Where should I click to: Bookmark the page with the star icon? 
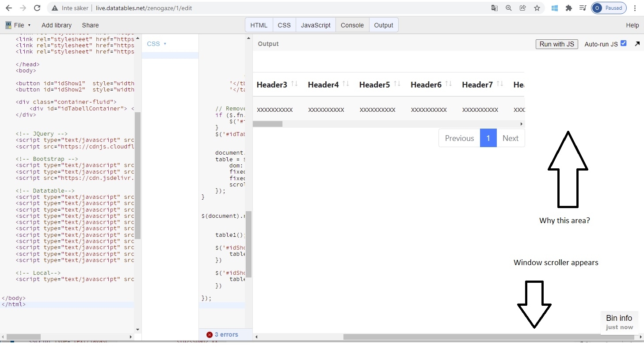(537, 8)
